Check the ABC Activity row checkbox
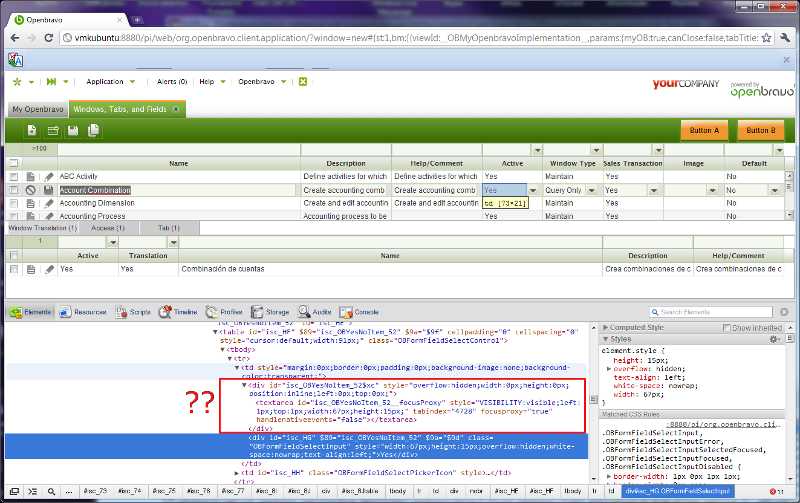 (x=14, y=176)
